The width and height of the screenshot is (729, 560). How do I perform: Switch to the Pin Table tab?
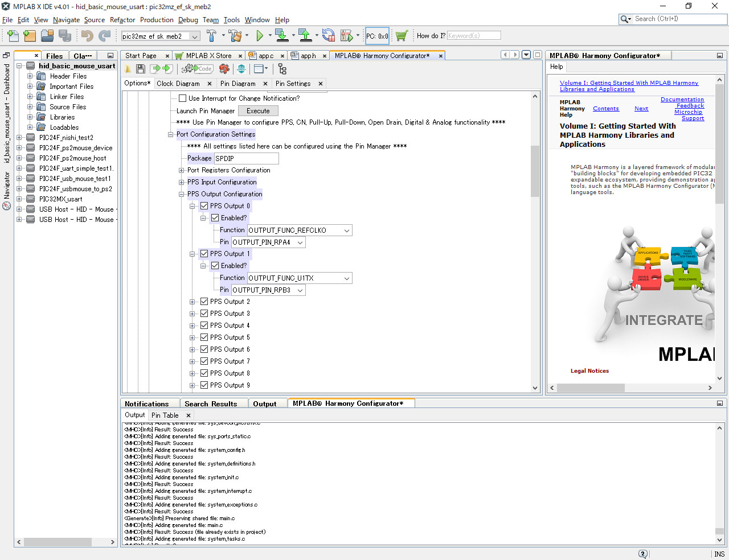[x=165, y=415]
